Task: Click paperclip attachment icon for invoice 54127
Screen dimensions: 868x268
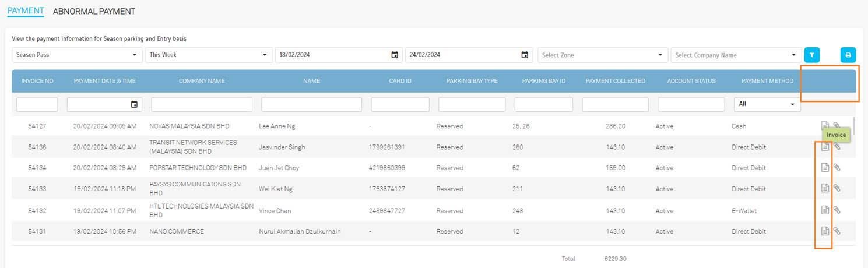Action: 837,125
